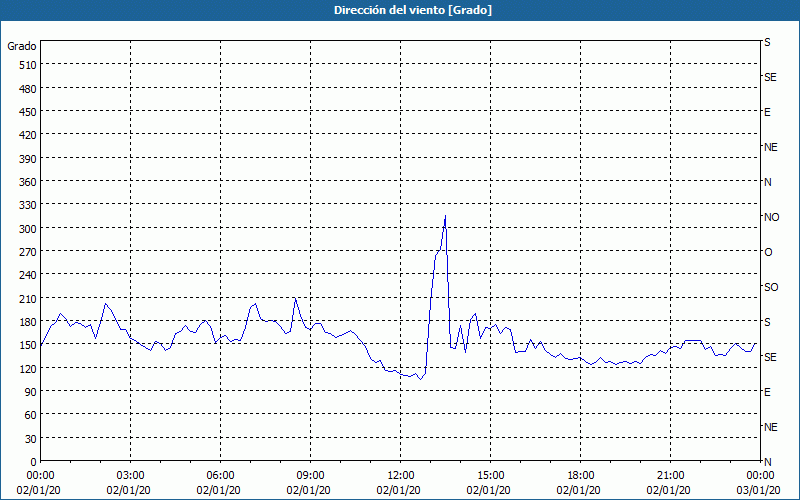
Task: Select the 'NE' compass label level with 390
Action: [x=770, y=147]
